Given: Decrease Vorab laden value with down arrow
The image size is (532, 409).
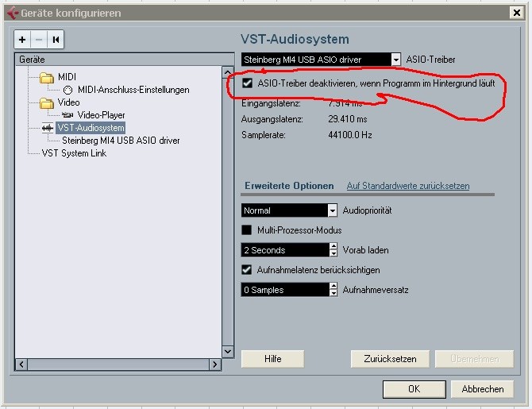Looking at the screenshot, I should tap(333, 253).
